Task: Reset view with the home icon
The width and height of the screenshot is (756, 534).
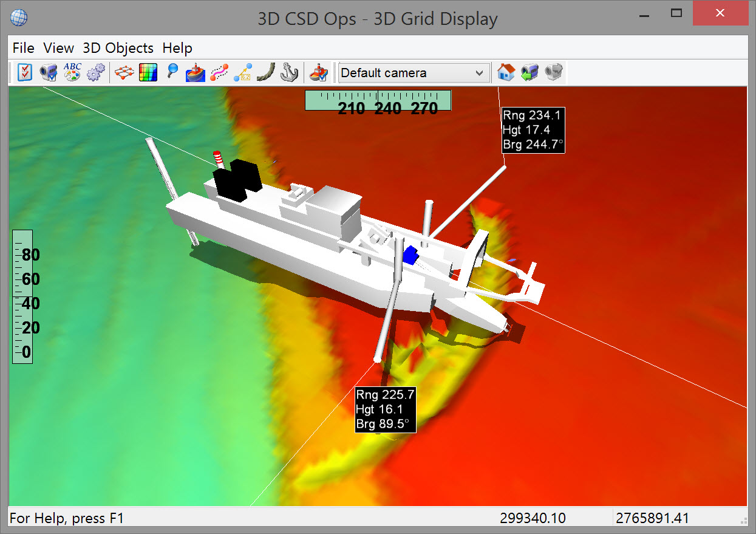Action: (505, 73)
